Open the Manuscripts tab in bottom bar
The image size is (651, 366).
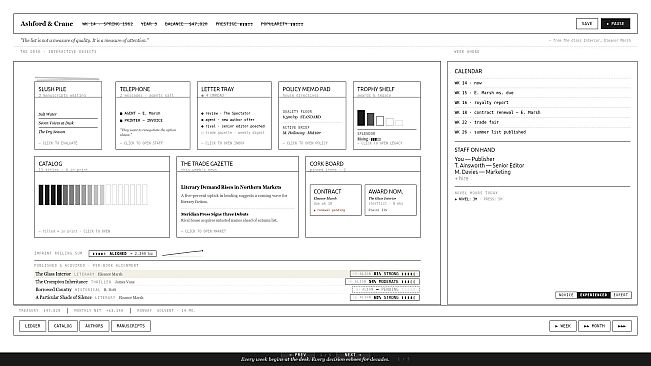(x=131, y=326)
